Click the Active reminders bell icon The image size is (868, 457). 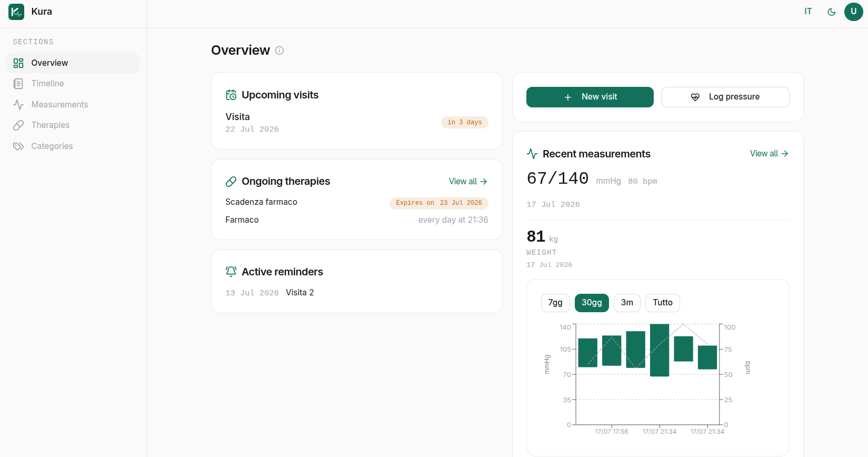coord(231,272)
